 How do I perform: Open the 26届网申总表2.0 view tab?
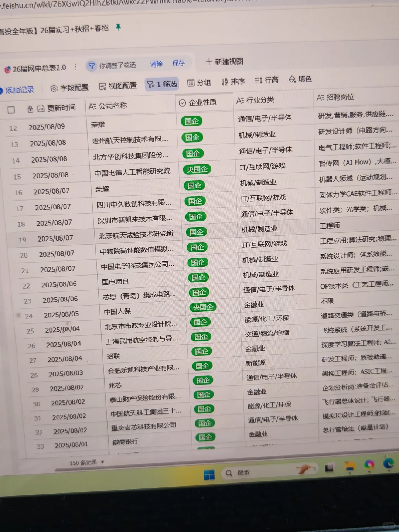[x=35, y=69]
